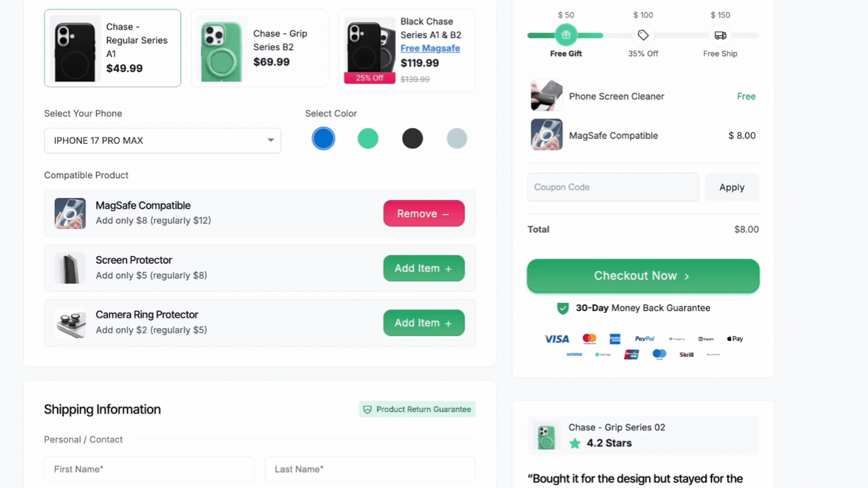Remove the MagSafe Compatible add-on

click(x=424, y=213)
